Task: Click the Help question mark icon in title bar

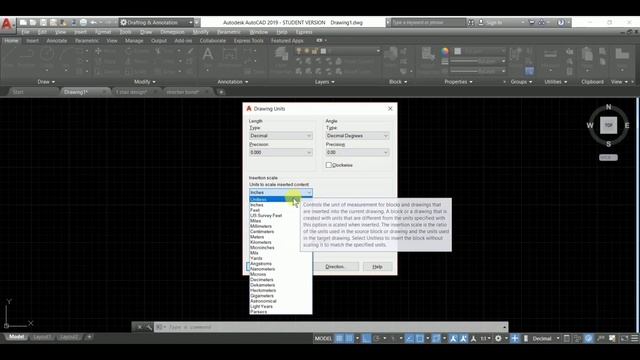Action: [561, 22]
